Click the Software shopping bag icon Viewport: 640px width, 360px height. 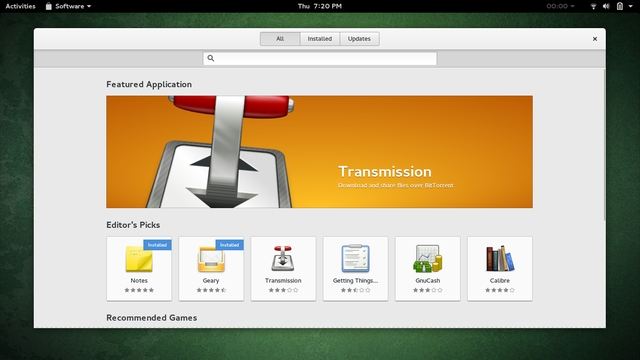(49, 6)
